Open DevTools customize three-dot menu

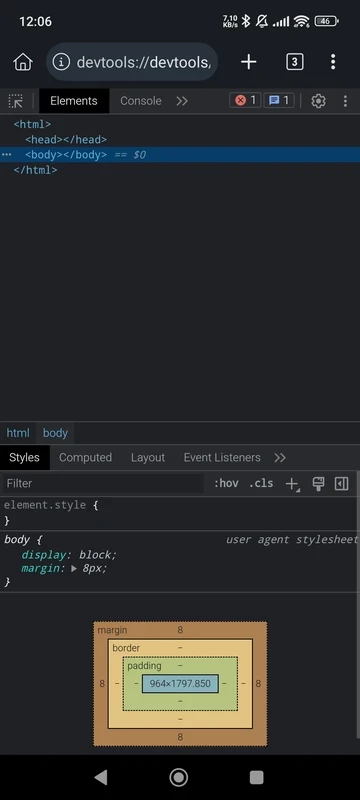(345, 101)
